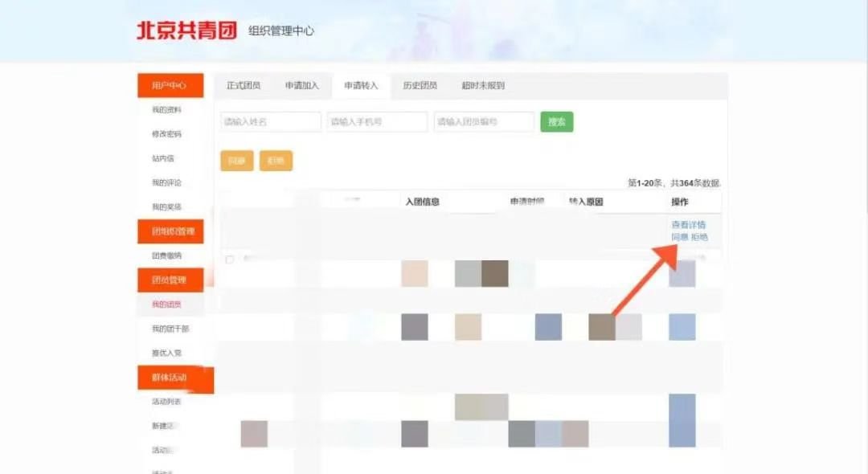This screenshot has width=868, height=474.
Task: Open 活动列表 in the sidebar
Action: 166,402
